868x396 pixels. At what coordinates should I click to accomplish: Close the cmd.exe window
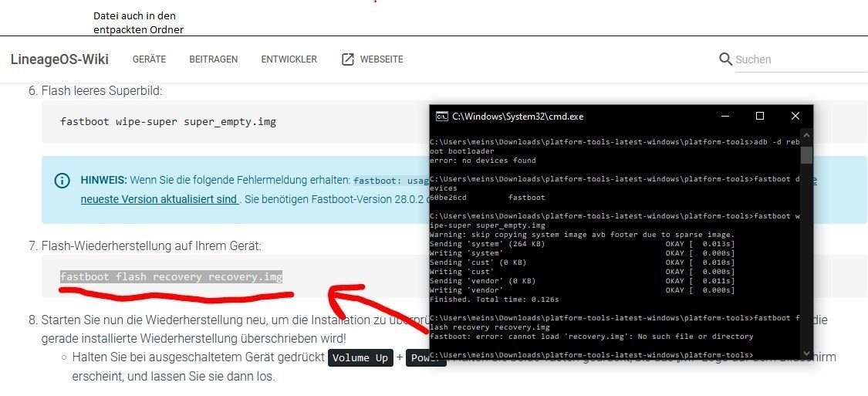click(x=795, y=116)
